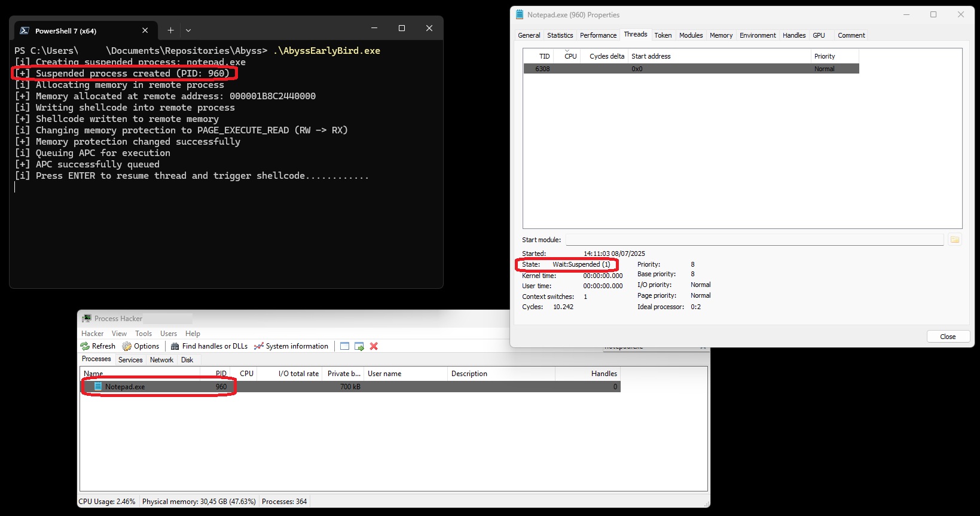Sort threads by TID column
Screen dimensions: 980x516
pos(538,56)
